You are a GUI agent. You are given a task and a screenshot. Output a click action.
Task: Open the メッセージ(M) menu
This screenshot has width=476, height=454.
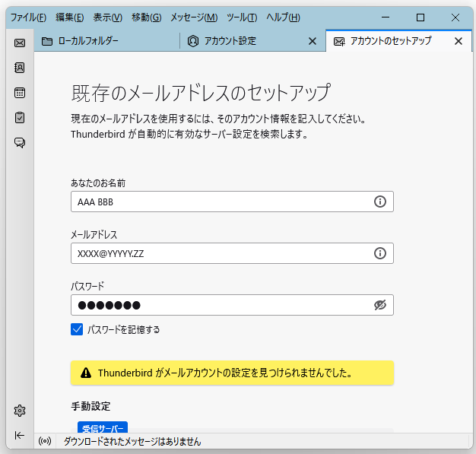[194, 17]
